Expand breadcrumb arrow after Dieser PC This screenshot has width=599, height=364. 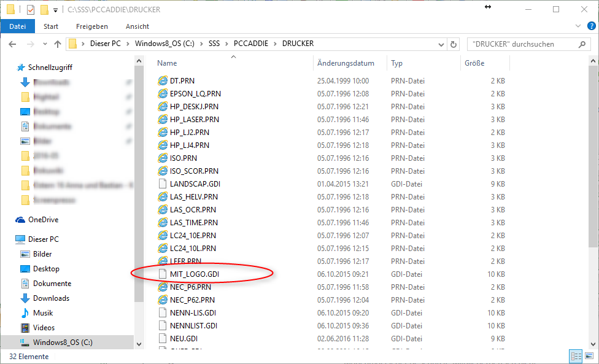pyautogui.click(x=127, y=44)
